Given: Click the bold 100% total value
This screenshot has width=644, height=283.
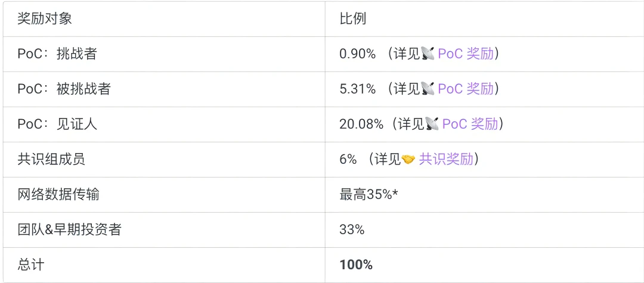Looking at the screenshot, I should tap(356, 265).
